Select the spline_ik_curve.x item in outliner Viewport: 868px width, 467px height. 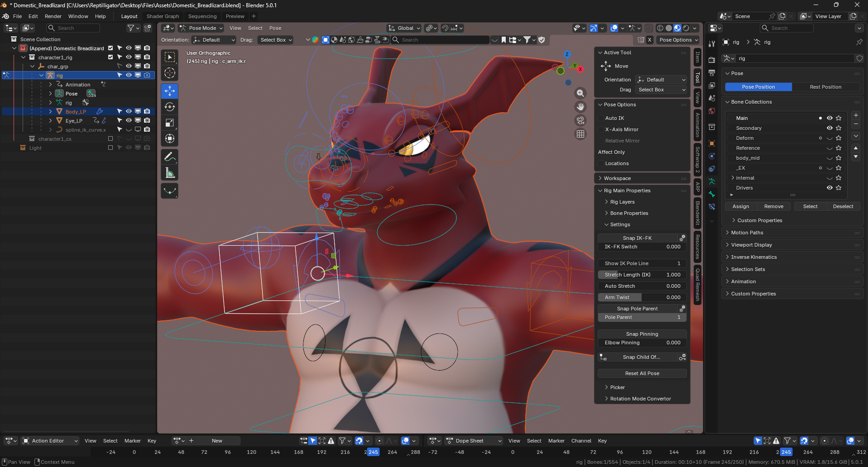tap(86, 130)
